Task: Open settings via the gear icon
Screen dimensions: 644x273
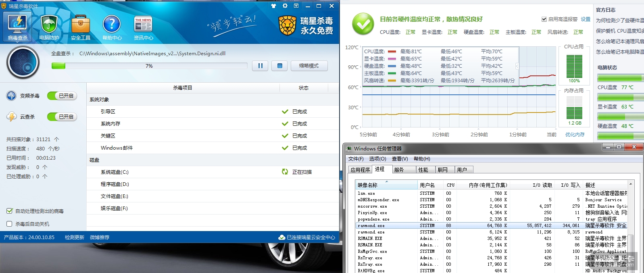Action: click(x=285, y=6)
